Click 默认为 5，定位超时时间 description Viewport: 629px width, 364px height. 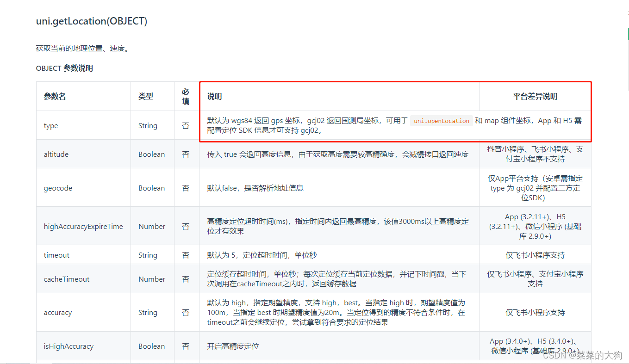coord(262,255)
